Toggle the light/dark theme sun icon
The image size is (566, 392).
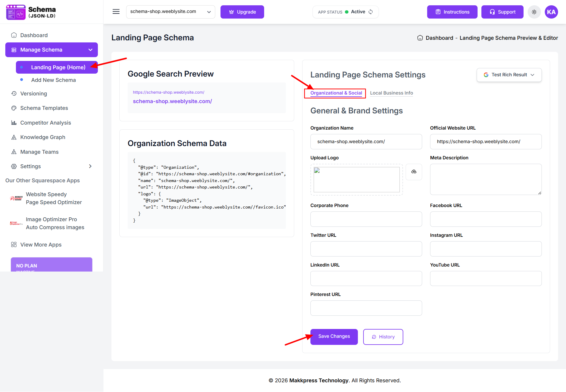(534, 12)
